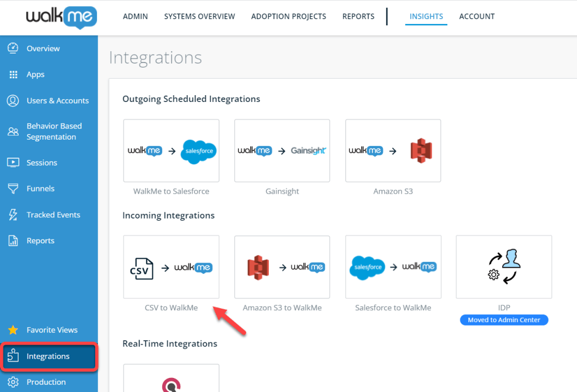Image resolution: width=577 pixels, height=392 pixels.
Task: Open the Overview gauge icon
Action: [x=13, y=48]
